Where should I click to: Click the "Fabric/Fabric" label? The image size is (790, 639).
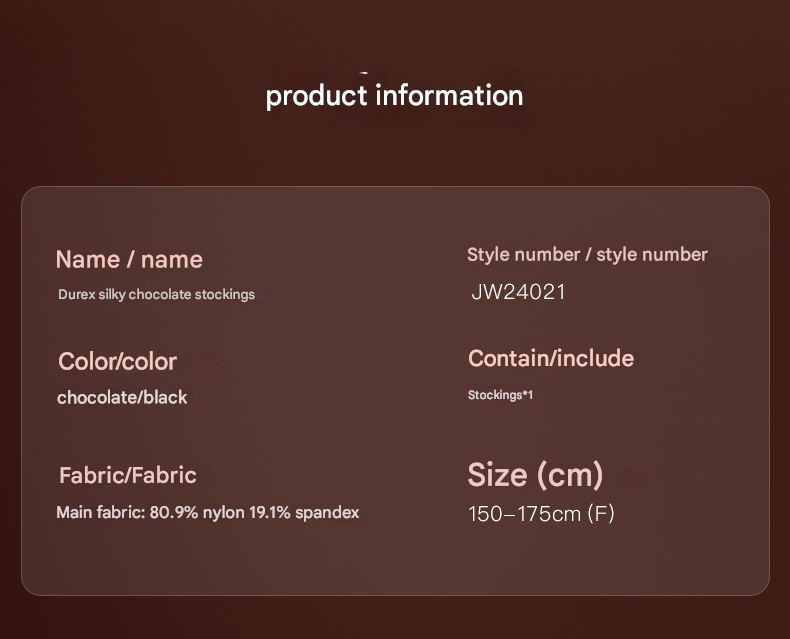127,475
